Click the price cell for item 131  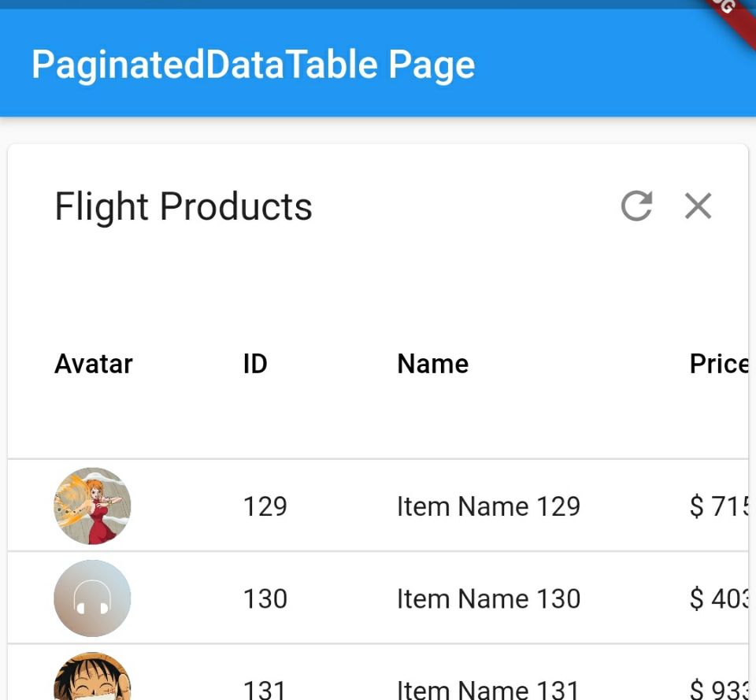[x=718, y=690]
